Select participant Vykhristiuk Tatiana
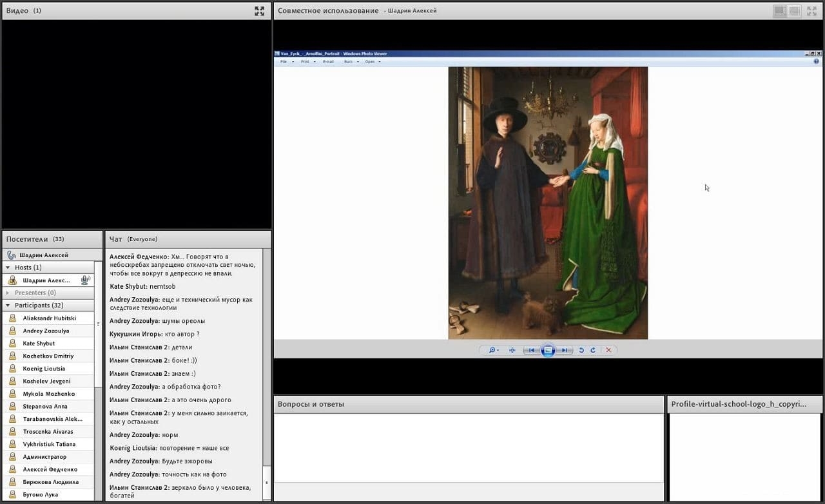Viewport: 825px width, 504px height. click(48, 444)
